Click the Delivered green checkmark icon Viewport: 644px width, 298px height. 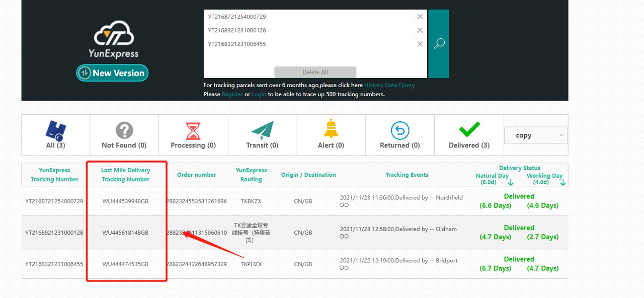pyautogui.click(x=469, y=130)
